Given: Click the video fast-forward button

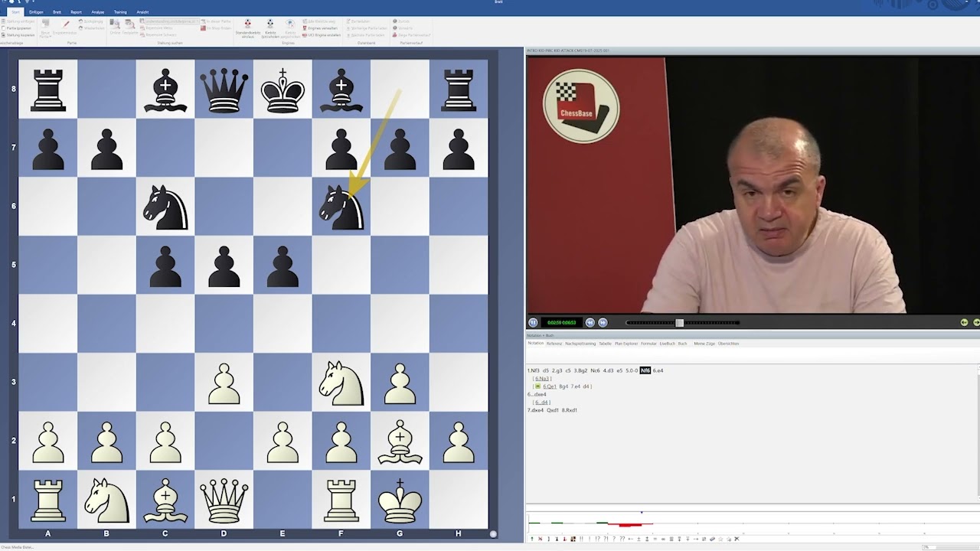Looking at the screenshot, I should click(603, 322).
